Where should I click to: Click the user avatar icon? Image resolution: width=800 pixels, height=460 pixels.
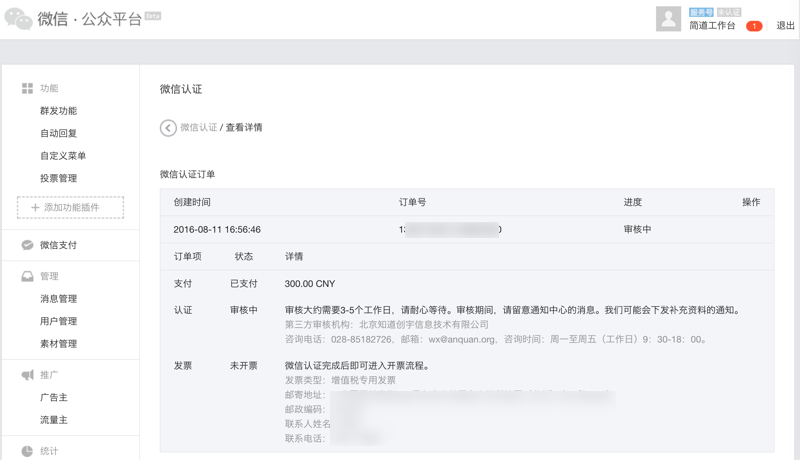click(668, 18)
